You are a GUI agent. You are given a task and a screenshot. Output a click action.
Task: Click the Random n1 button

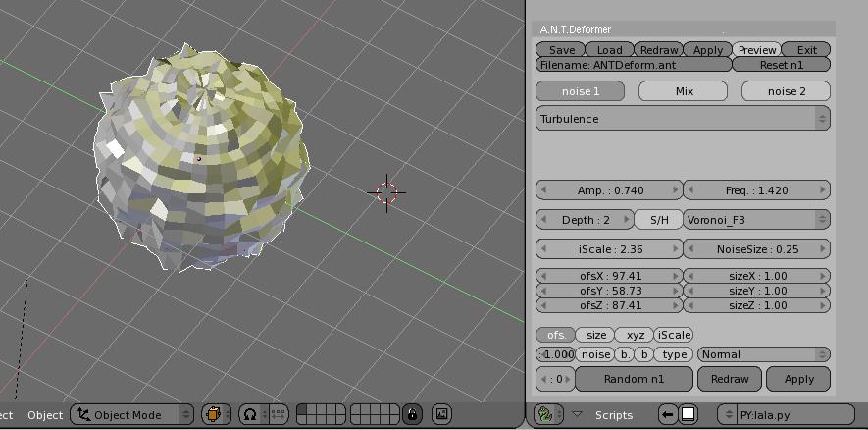click(634, 379)
